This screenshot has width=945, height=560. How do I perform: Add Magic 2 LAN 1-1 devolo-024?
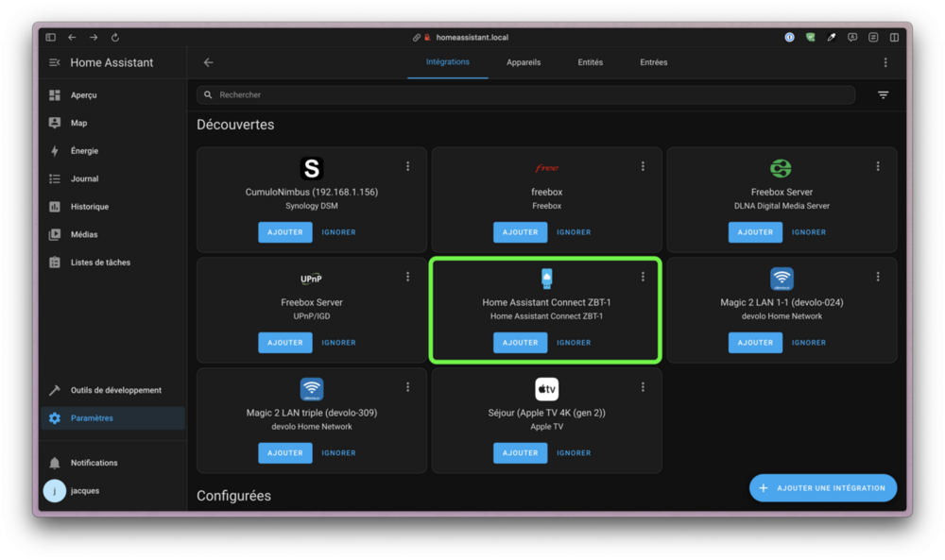click(x=755, y=342)
